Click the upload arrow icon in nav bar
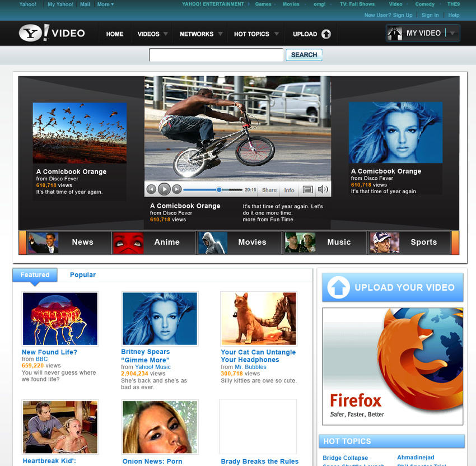Screen dimensions: 476x466 [326, 34]
